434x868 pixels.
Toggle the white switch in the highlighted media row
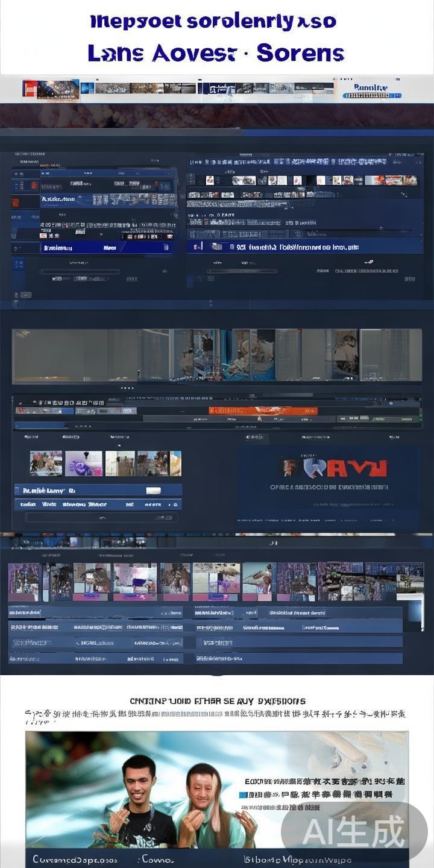click(153, 491)
